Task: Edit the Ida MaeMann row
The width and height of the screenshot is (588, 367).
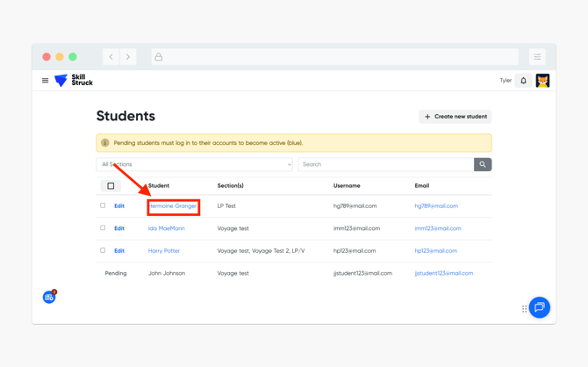Action: click(x=119, y=228)
